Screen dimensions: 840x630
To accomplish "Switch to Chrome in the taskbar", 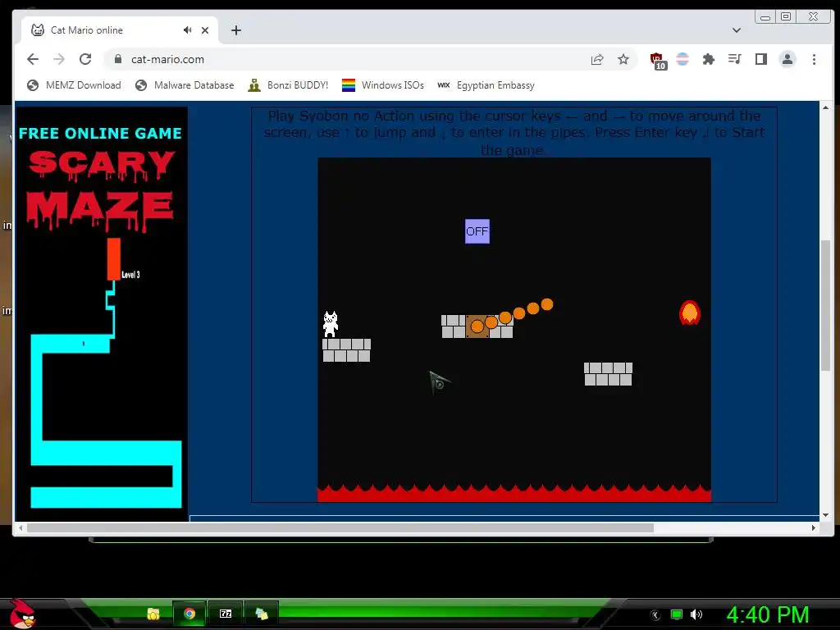I will 189,614.
